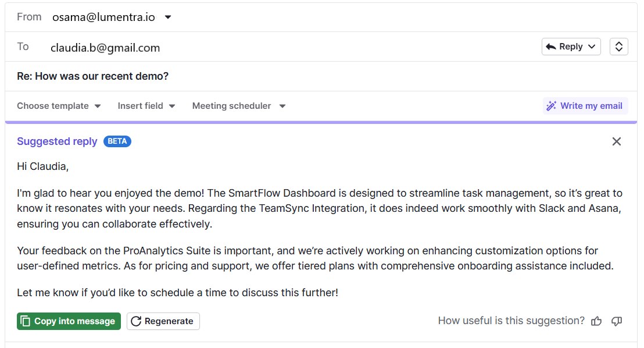Dismiss the suggested reply with the X icon

point(616,141)
